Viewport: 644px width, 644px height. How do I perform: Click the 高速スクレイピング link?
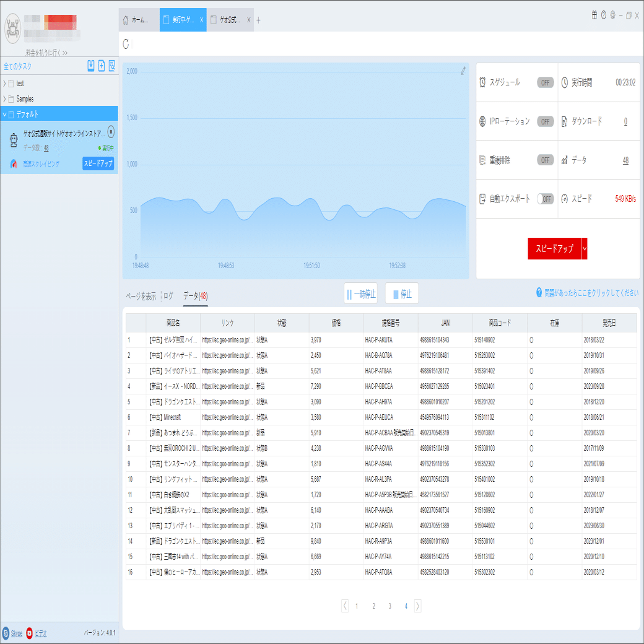41,164
